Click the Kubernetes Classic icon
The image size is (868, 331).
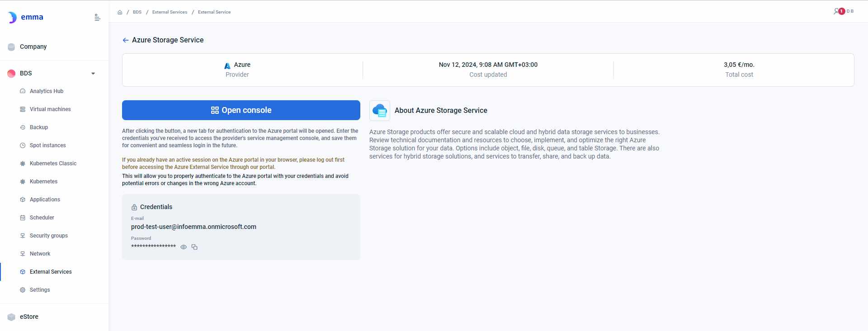(x=23, y=163)
